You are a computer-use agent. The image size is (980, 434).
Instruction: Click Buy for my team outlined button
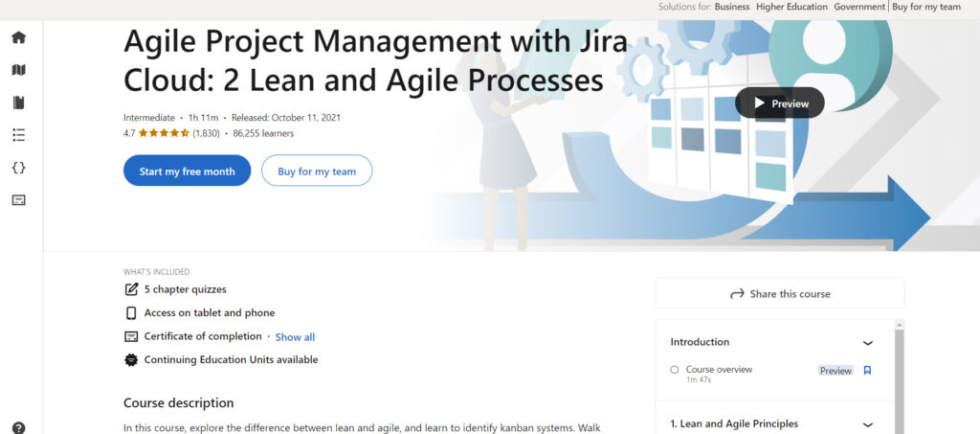pos(317,171)
